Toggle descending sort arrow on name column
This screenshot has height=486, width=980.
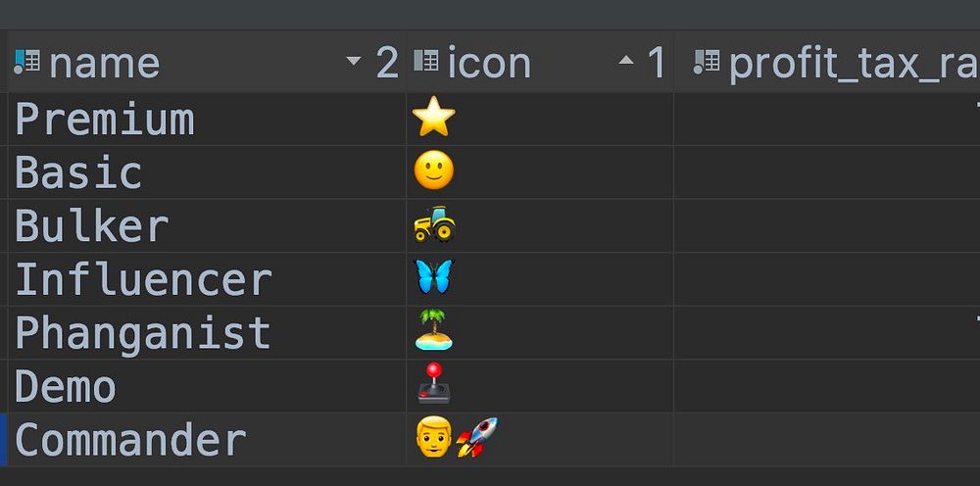354,61
